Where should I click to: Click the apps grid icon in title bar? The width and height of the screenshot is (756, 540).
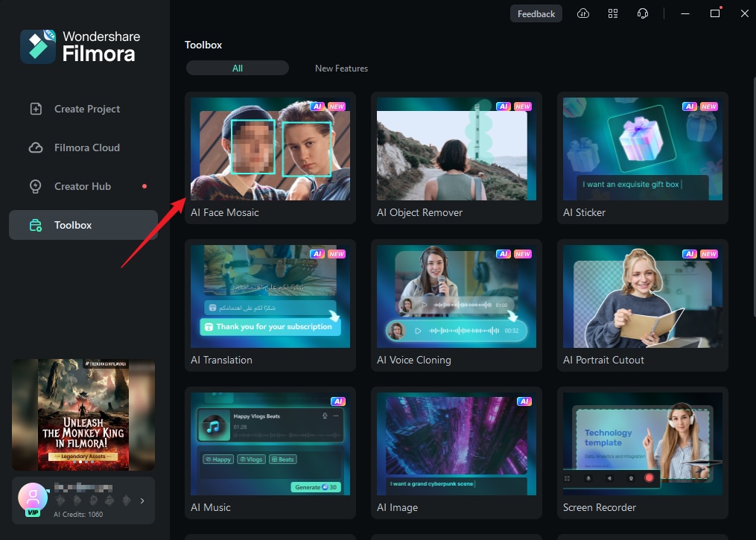click(613, 13)
